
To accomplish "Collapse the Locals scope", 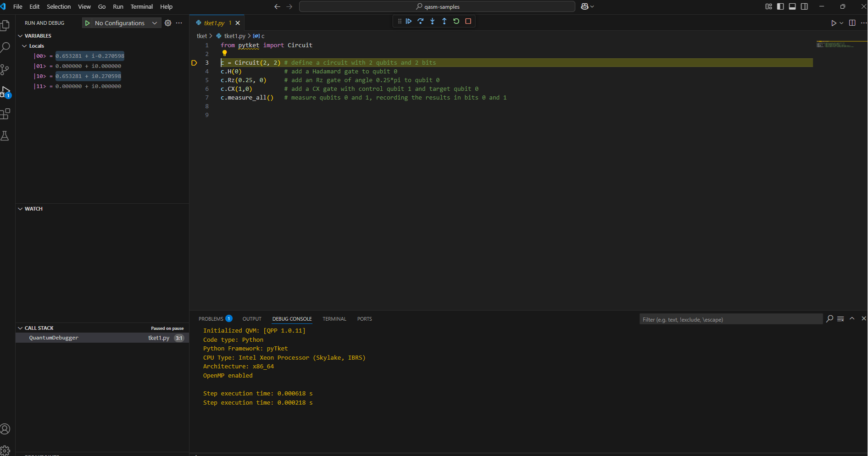I will coord(25,46).
